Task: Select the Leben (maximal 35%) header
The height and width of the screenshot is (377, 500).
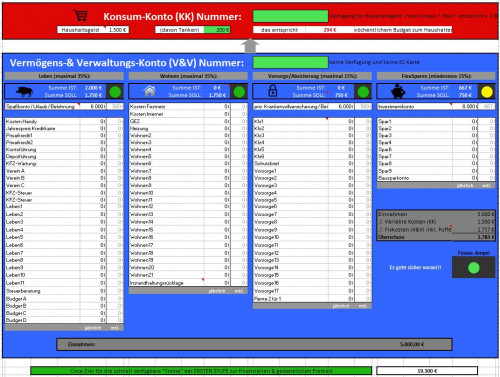Action: point(64,76)
